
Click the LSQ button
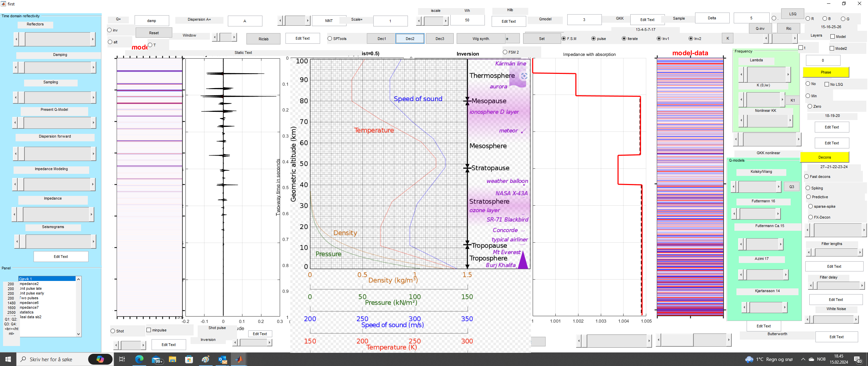793,14
